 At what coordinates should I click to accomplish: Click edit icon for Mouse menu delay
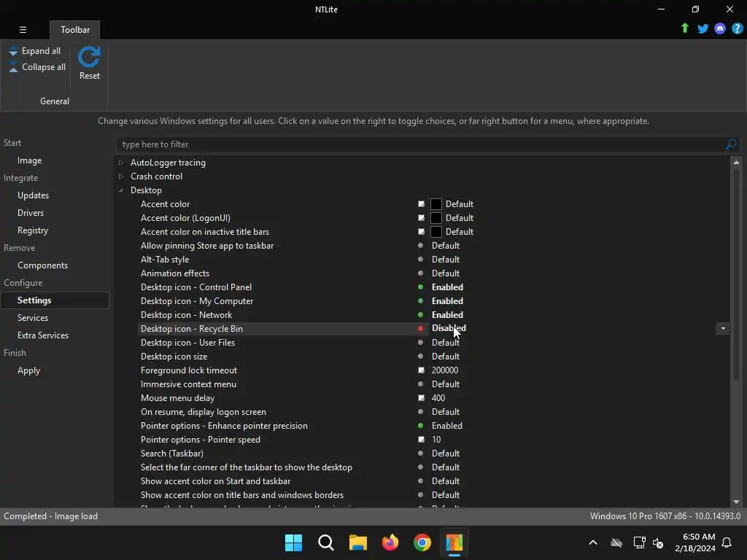point(421,397)
